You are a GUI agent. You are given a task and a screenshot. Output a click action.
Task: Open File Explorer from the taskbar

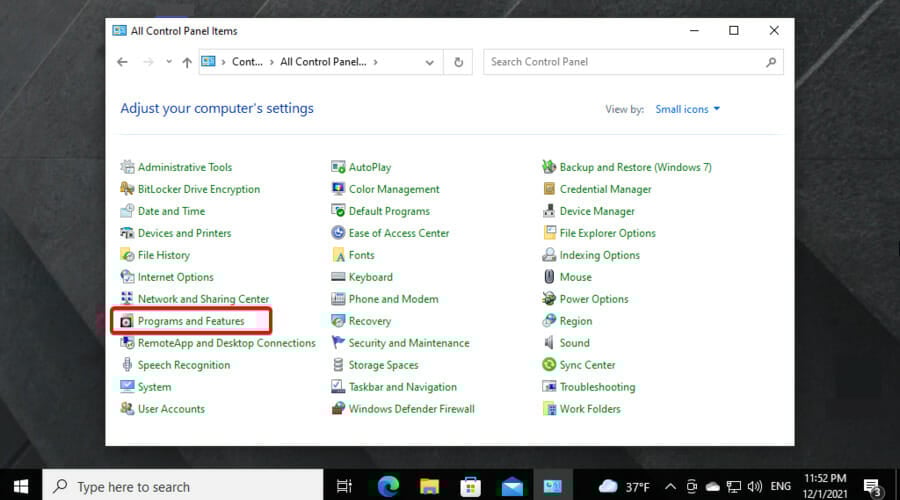[x=429, y=487]
